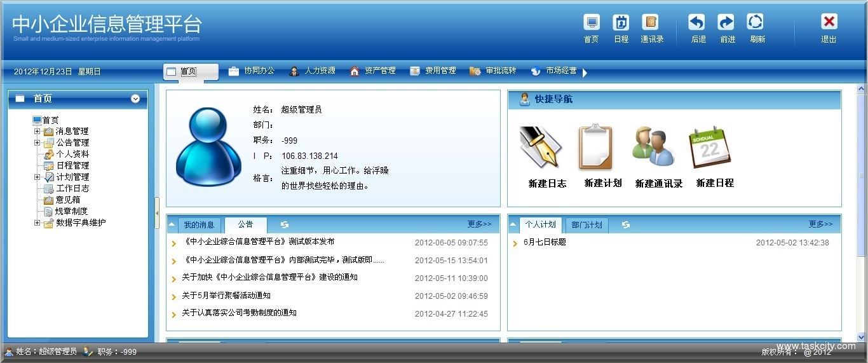Expand the 公告管理 tree node
Image resolution: width=868 pixels, height=363 pixels.
tap(37, 142)
